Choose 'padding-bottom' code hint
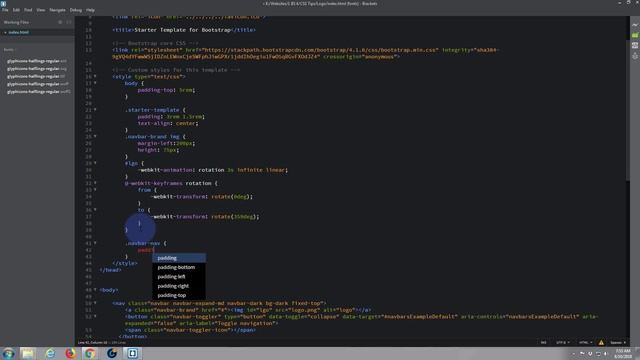640x360 pixels. (x=179, y=267)
